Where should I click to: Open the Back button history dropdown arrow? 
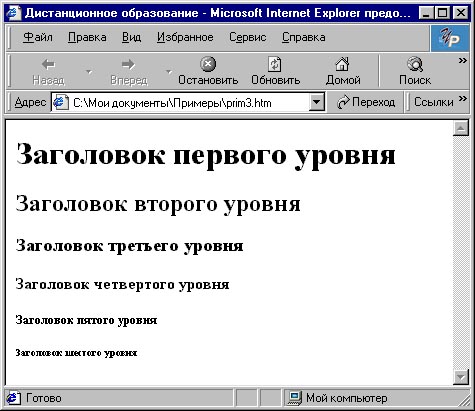pos(89,71)
